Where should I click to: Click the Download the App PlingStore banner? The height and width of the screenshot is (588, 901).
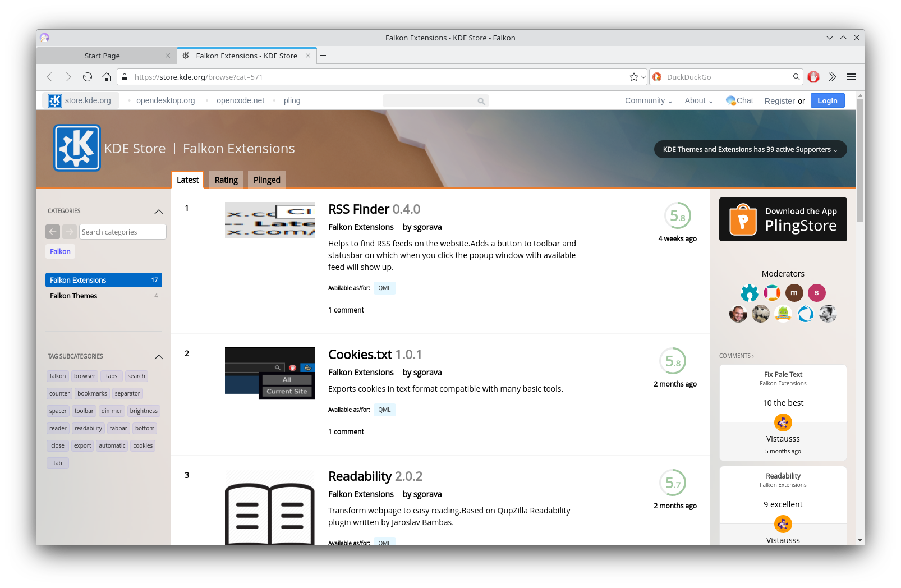783,219
